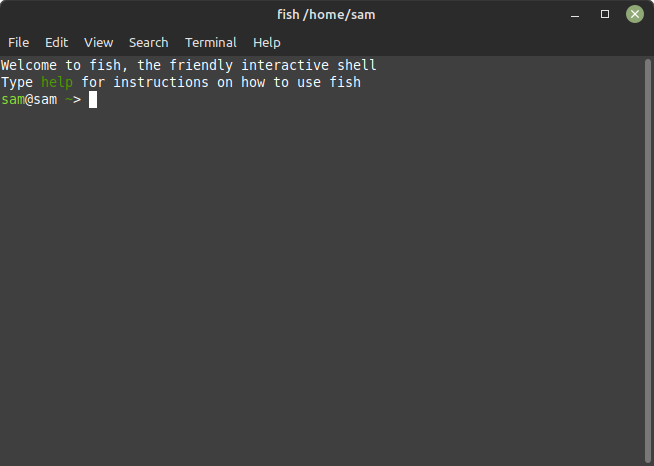Open the Search menu

pos(148,43)
